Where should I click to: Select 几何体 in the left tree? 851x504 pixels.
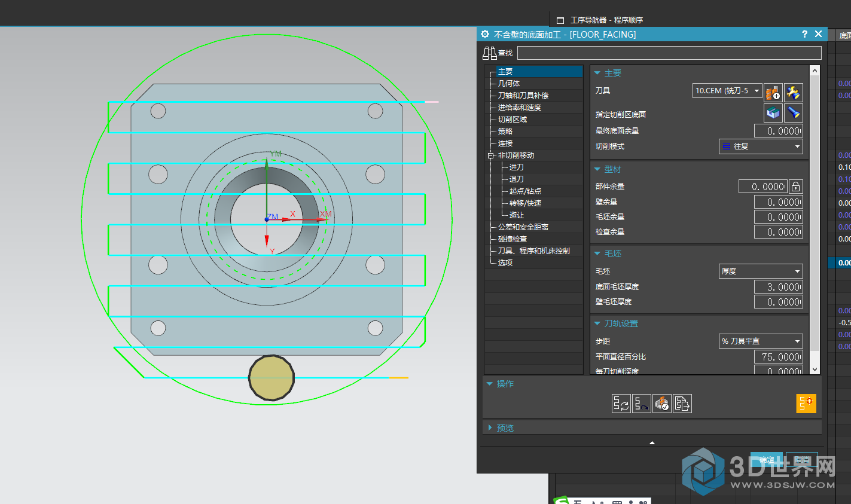508,84
